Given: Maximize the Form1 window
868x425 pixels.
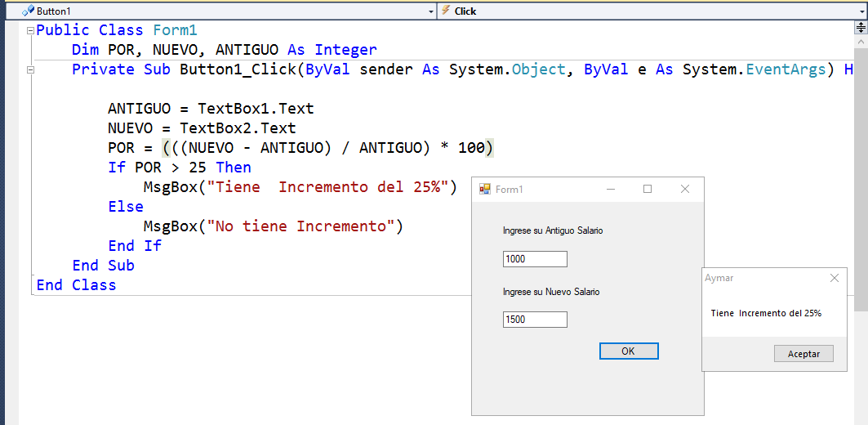Looking at the screenshot, I should click(648, 190).
